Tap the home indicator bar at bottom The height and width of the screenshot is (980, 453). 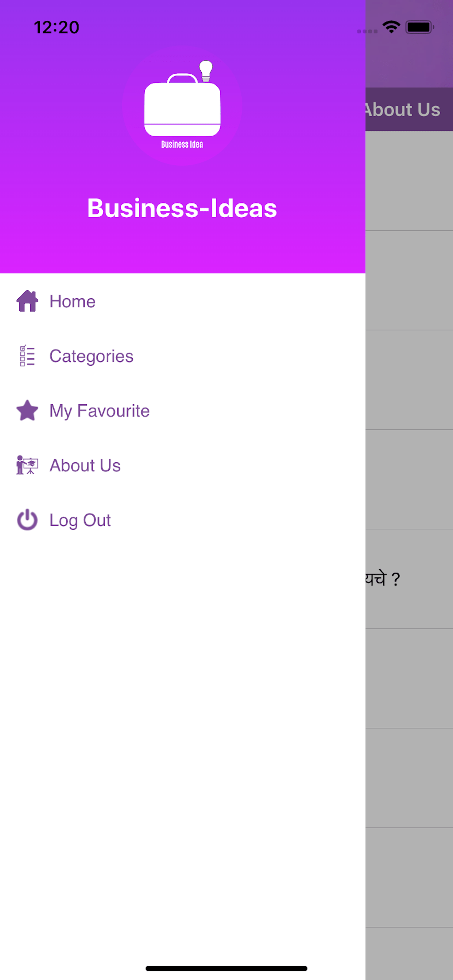click(x=226, y=968)
